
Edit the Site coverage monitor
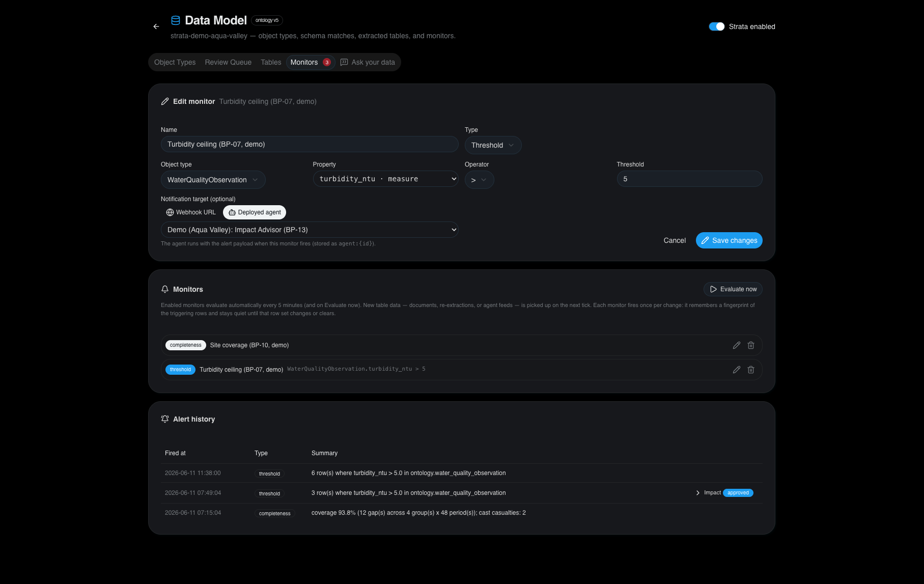click(x=737, y=345)
